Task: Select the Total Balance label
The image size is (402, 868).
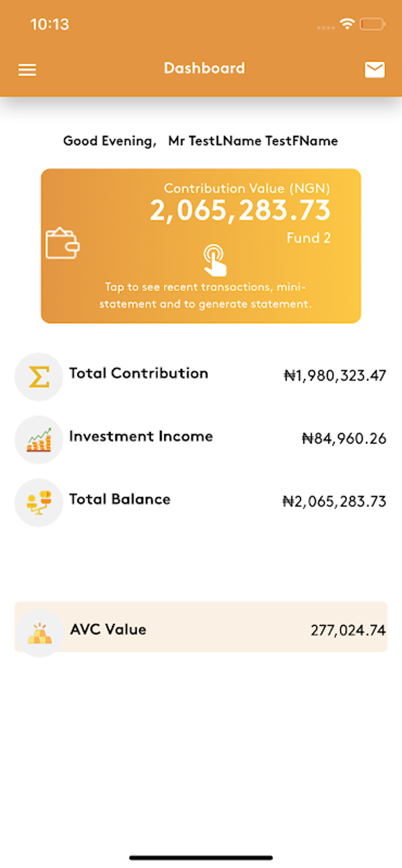Action: pyautogui.click(x=120, y=499)
